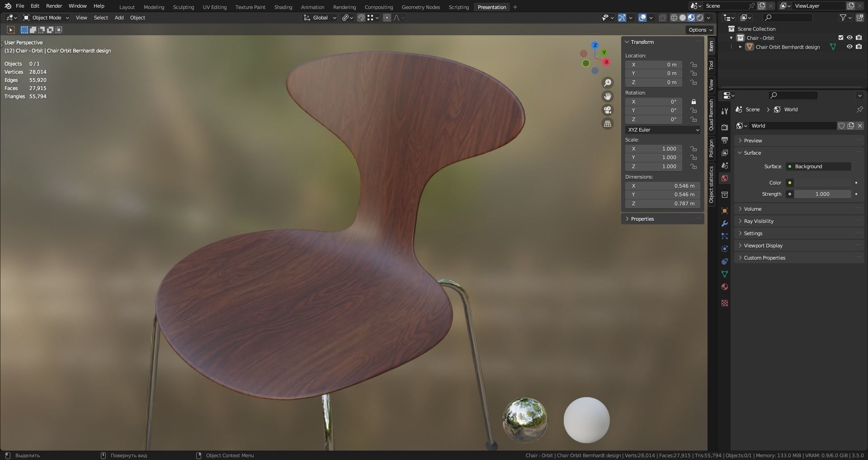Open the Texture properties tab icon
The image size is (868, 460).
pyautogui.click(x=725, y=303)
